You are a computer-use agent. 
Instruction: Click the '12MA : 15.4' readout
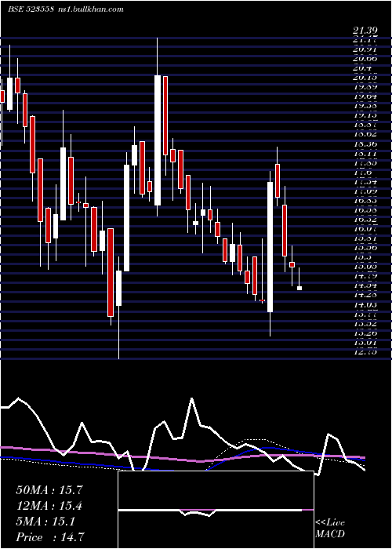click(x=49, y=506)
